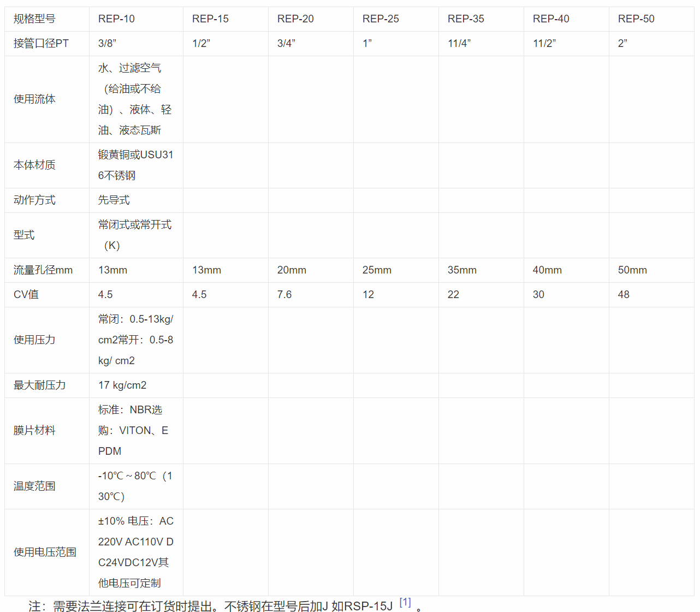Select the 接管口径PT row label
This screenshot has width=700, height=612.
click(x=41, y=44)
